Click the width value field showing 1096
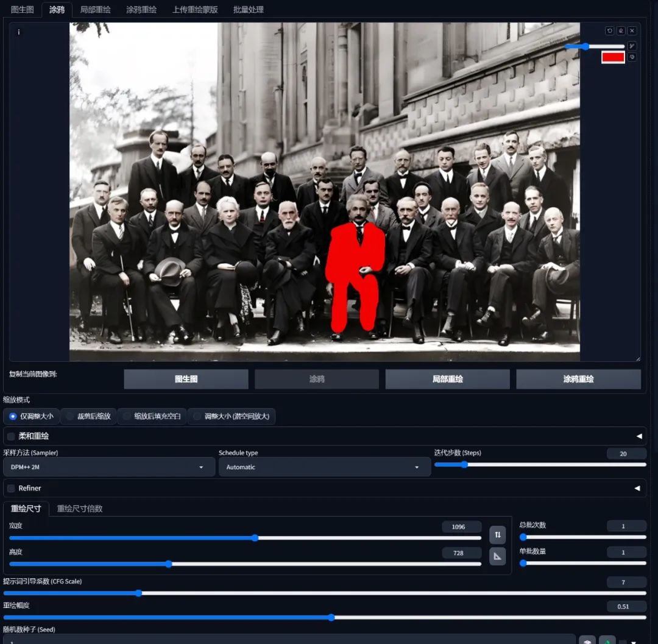This screenshot has height=644, width=658. point(462,526)
